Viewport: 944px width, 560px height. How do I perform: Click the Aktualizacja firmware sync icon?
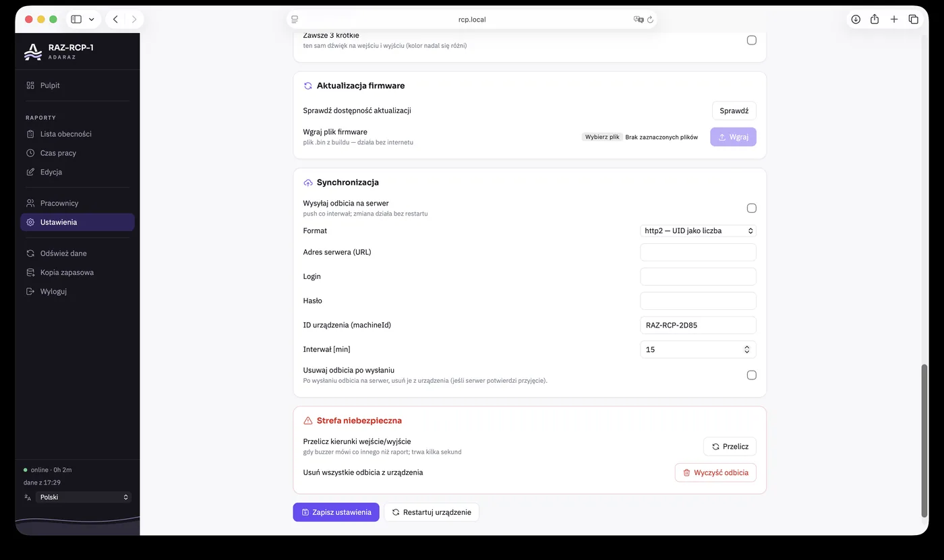[308, 86]
